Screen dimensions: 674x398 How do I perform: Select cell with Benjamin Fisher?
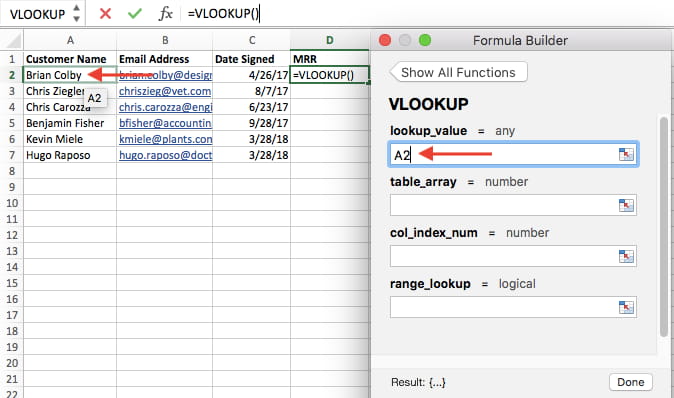[70, 123]
